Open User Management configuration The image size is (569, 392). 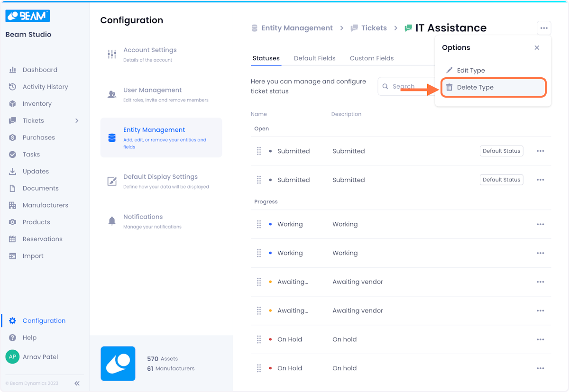pos(161,94)
